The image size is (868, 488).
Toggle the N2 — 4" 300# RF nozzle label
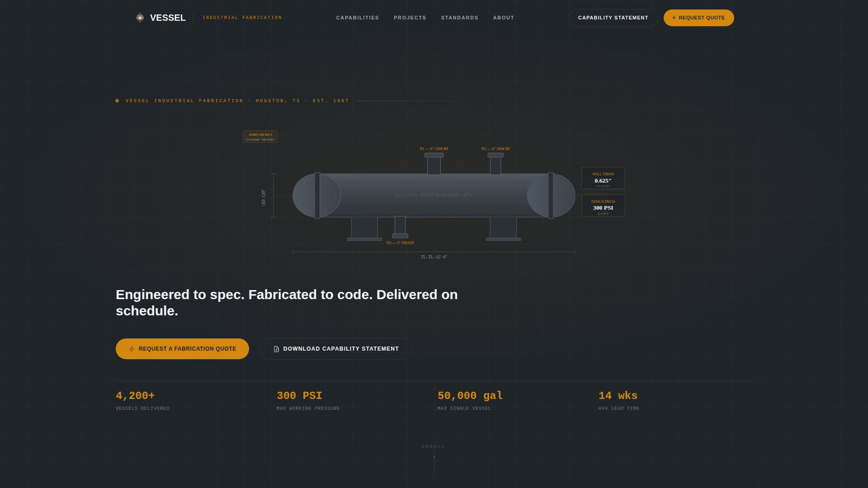click(x=495, y=148)
